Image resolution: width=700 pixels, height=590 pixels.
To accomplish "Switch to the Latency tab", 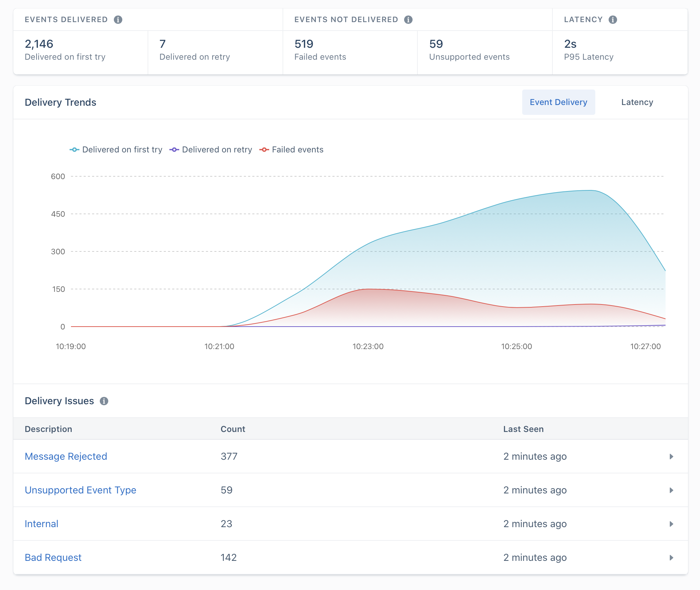I will pyautogui.click(x=637, y=102).
